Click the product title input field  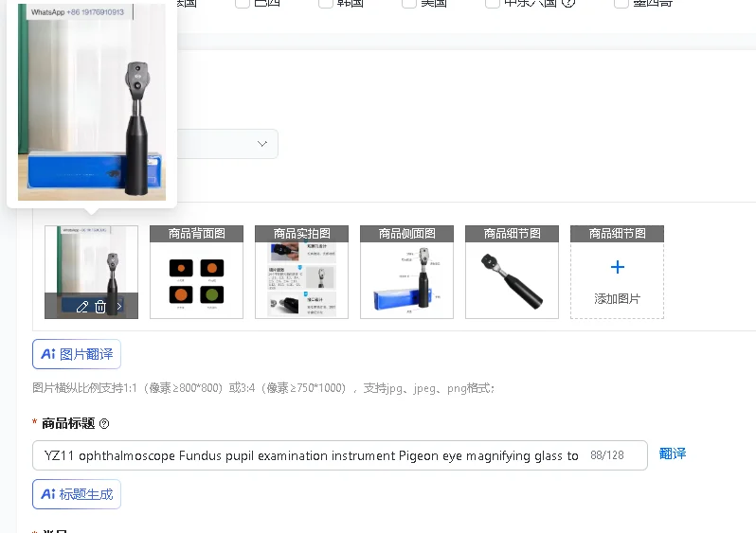[340, 455]
